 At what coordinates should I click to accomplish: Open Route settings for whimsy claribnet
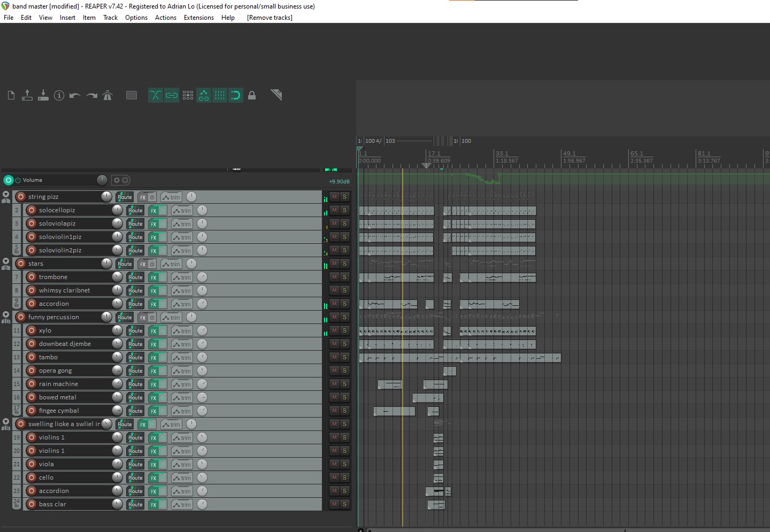click(135, 291)
